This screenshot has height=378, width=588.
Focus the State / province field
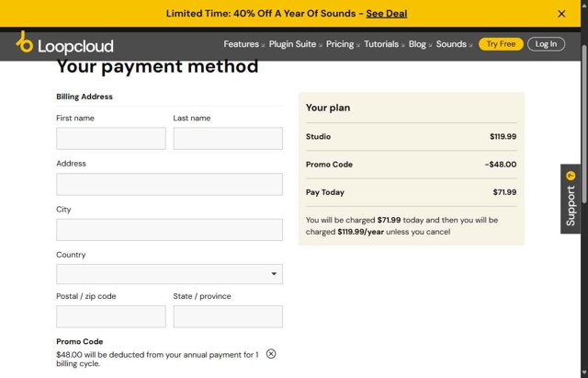(228, 316)
